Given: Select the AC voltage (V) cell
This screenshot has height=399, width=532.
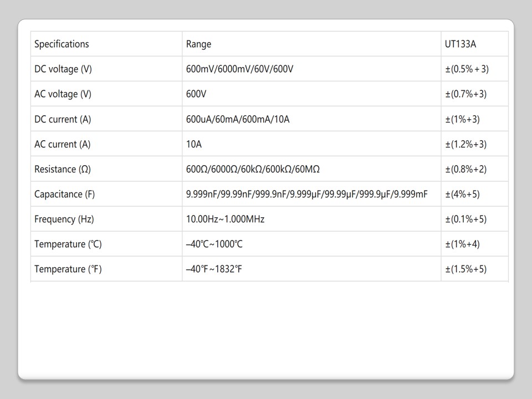Looking at the screenshot, I should (63, 94).
